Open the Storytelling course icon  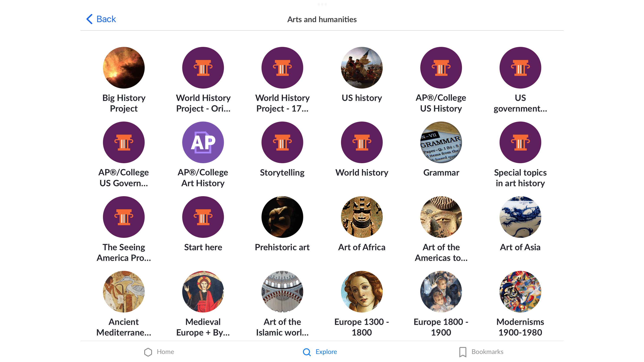(282, 142)
